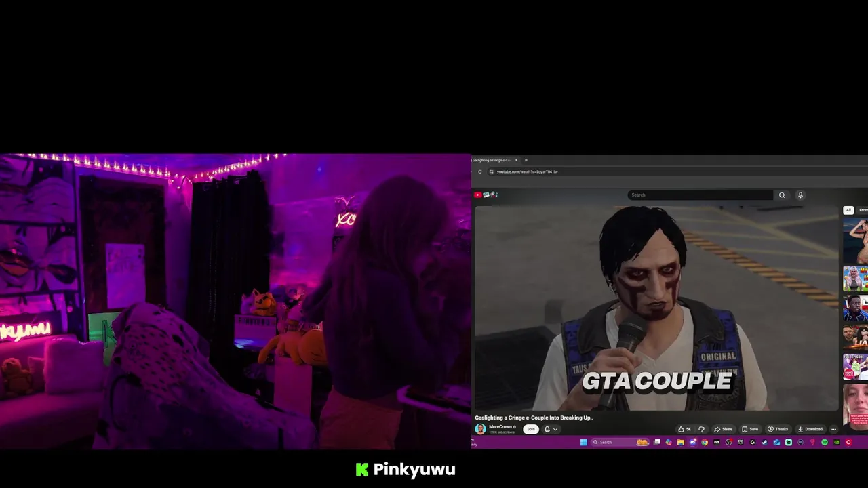Open Share options for the video

(724, 429)
